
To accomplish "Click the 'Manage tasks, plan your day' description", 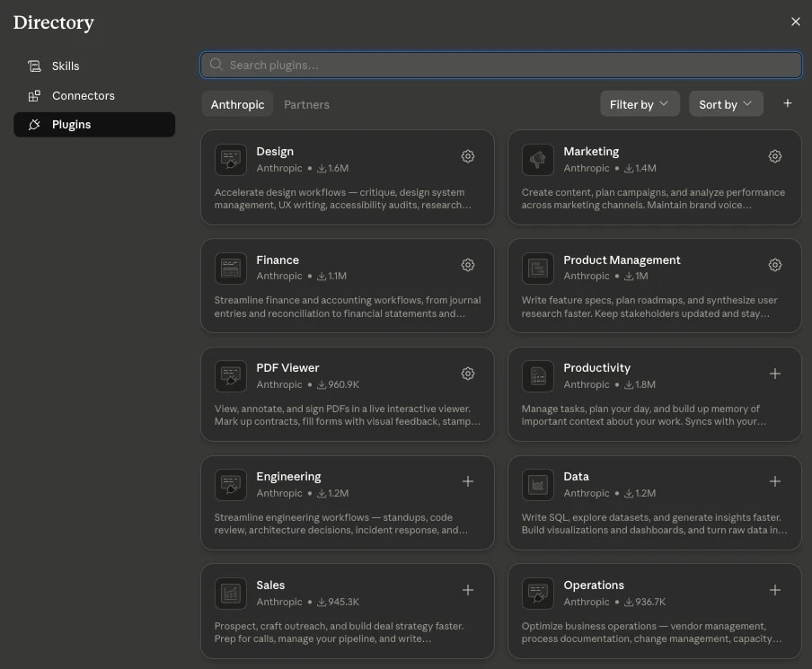I will click(644, 415).
